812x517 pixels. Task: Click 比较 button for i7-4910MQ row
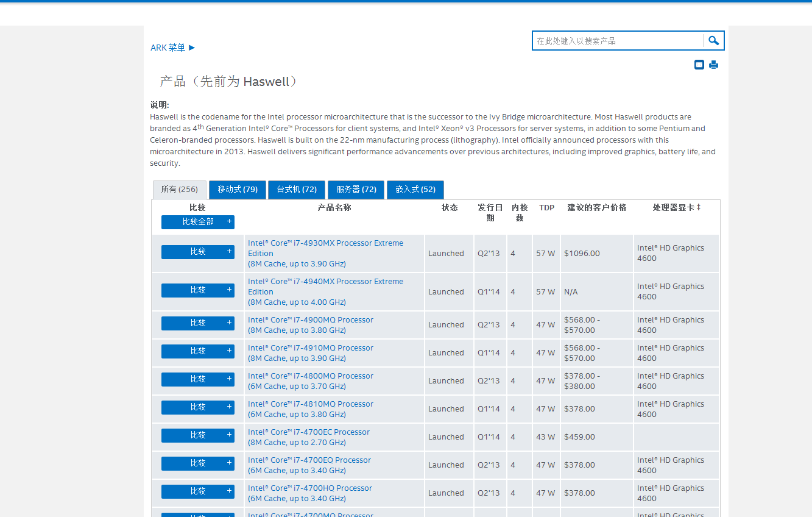(198, 351)
